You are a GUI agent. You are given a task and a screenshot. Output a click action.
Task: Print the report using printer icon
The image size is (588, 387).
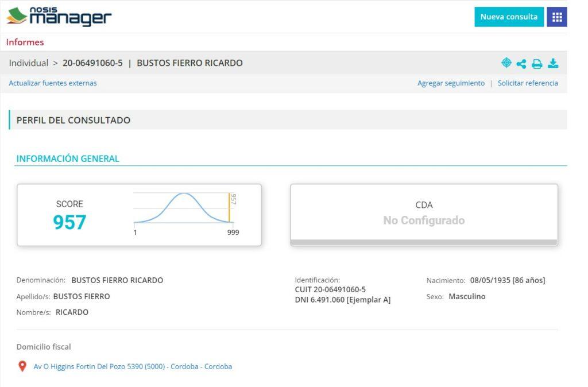[537, 64]
